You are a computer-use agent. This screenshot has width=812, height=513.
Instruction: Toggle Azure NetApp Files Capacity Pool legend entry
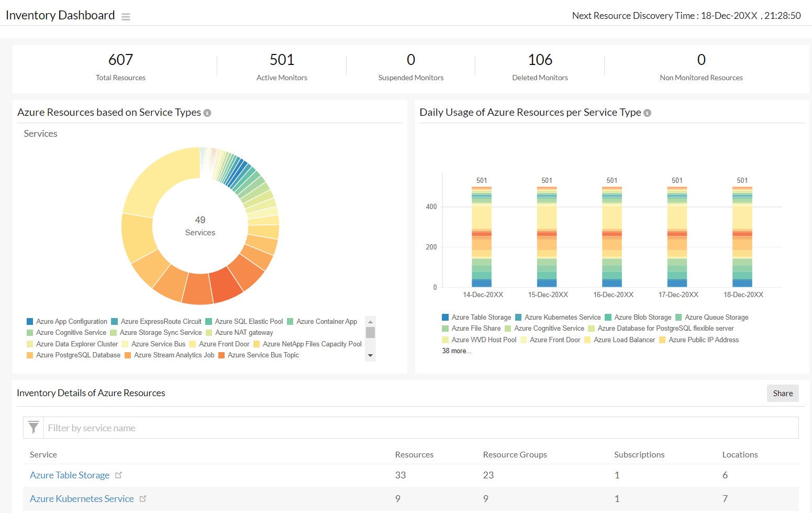(x=308, y=344)
